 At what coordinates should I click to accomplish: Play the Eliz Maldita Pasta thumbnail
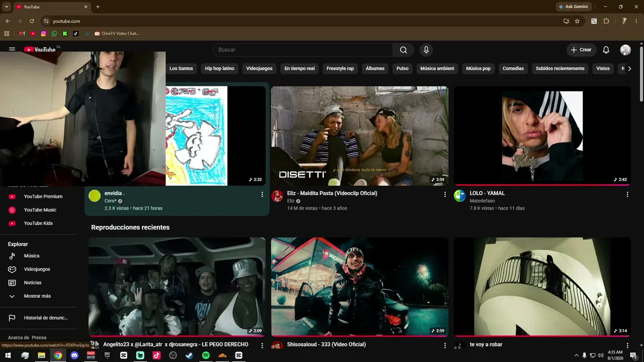[x=360, y=136]
